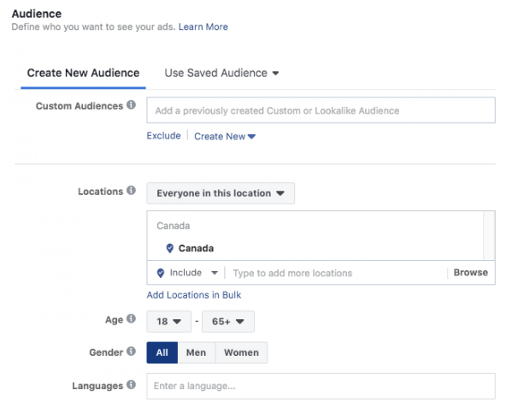Open the Use Saved Audience tab
The width and height of the screenshot is (506, 408).
tap(222, 73)
